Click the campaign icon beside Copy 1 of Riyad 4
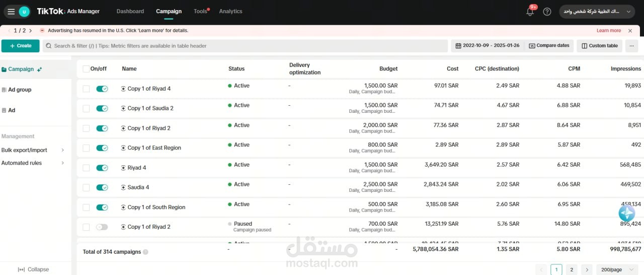Image resolution: width=644 pixels, height=275 pixels. (123, 89)
